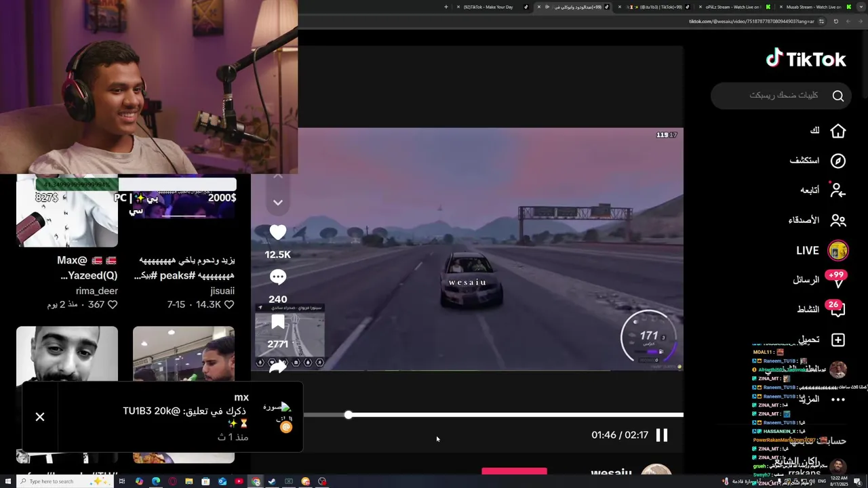
Task: Bookmark the video showing 2771 saves
Action: click(x=278, y=323)
